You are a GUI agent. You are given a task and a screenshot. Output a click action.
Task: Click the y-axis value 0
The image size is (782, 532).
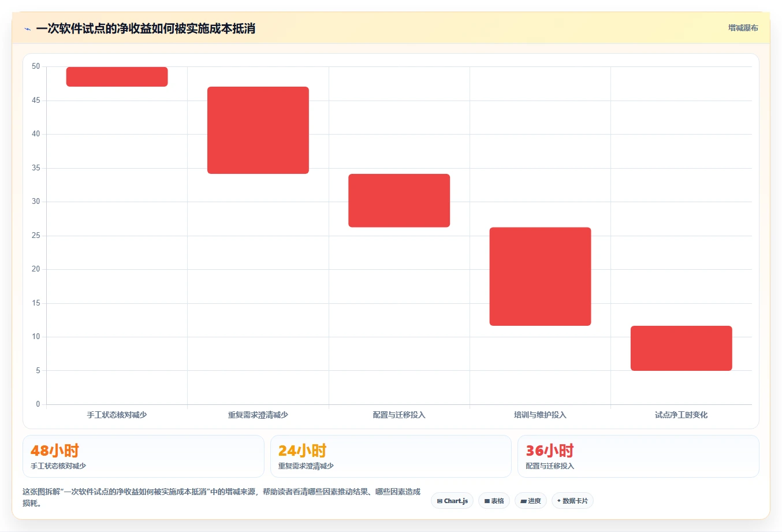(38, 404)
